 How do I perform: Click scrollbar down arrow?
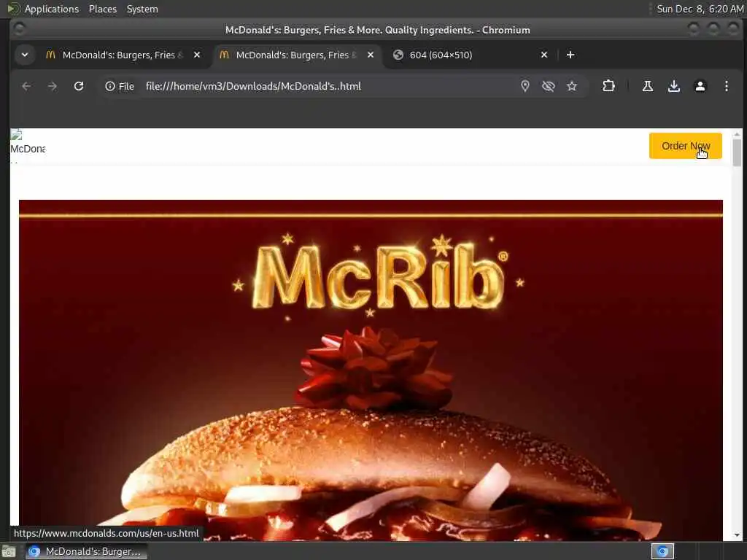coord(737,534)
